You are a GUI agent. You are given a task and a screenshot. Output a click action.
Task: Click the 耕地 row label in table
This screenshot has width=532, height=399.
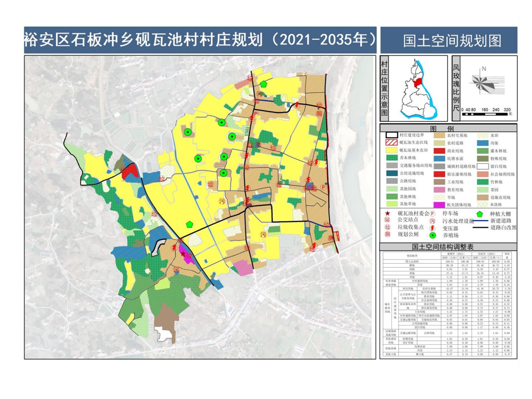click(412, 265)
